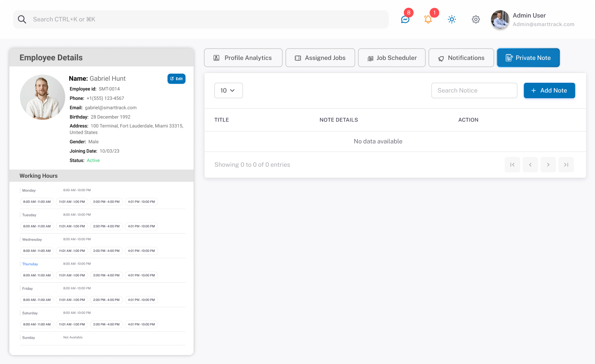Image resolution: width=595 pixels, height=364 pixels.
Task: Go to the next page of notes
Action: [x=548, y=165]
